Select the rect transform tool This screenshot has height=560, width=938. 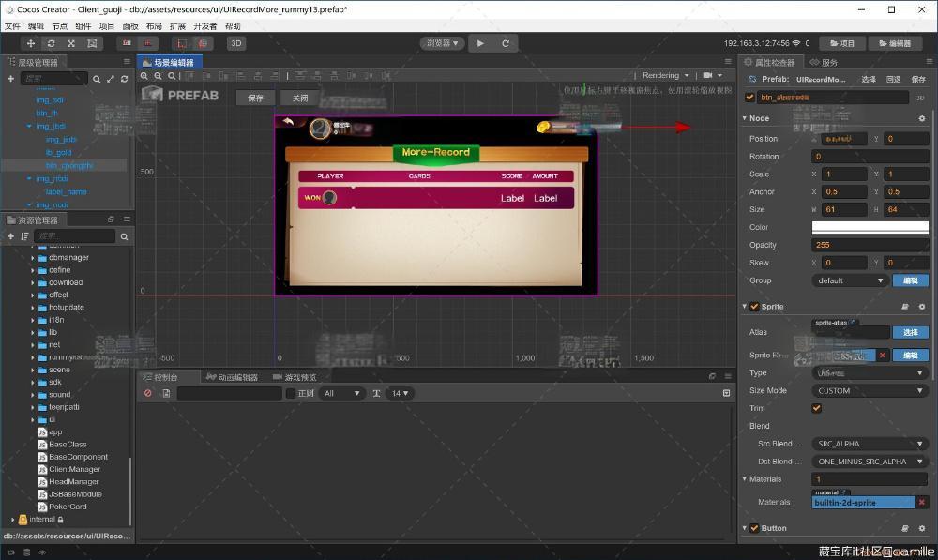(x=92, y=43)
